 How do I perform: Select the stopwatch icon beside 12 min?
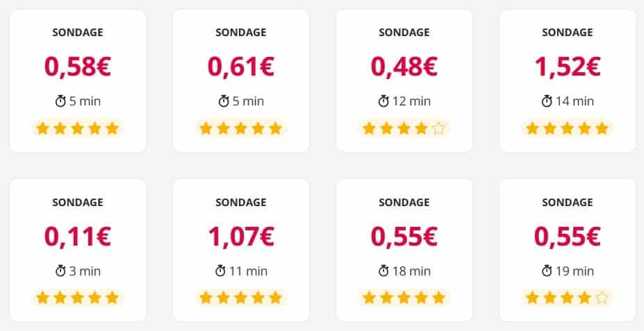383,101
